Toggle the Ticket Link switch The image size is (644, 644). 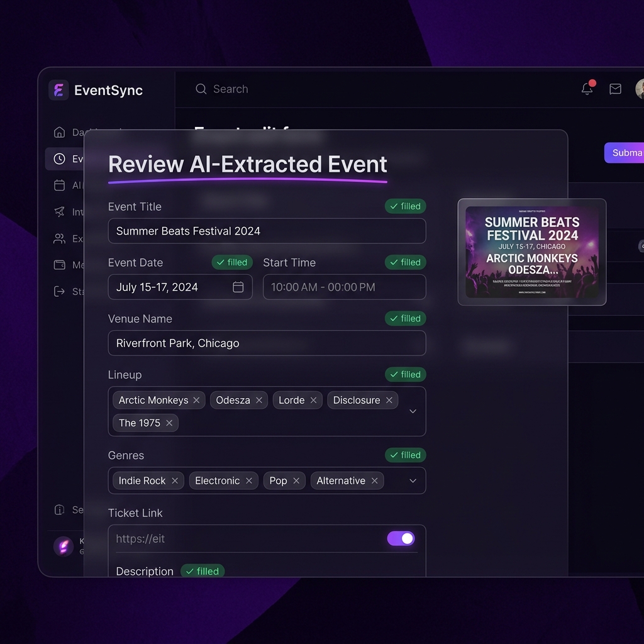pos(401,538)
